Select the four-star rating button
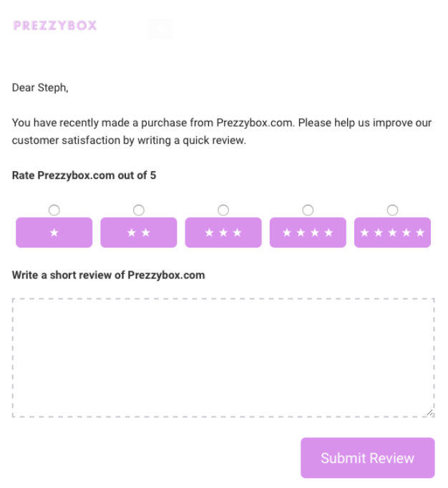The height and width of the screenshot is (488, 448). tap(308, 233)
